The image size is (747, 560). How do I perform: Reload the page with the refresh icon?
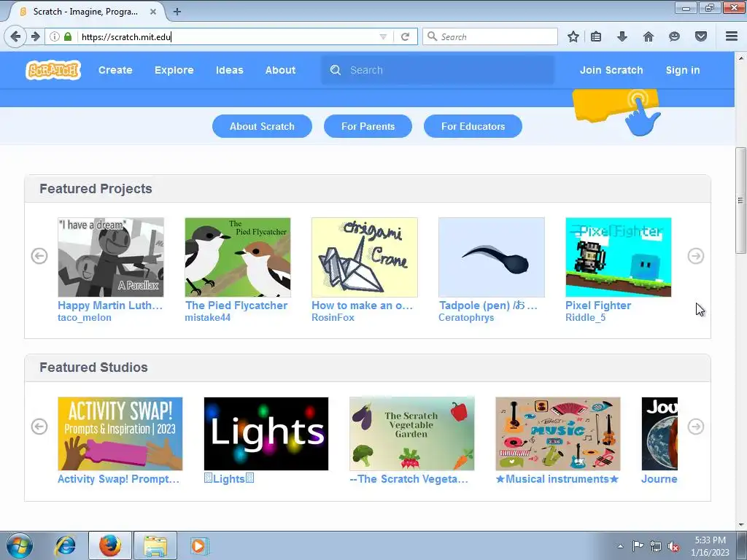(x=405, y=36)
